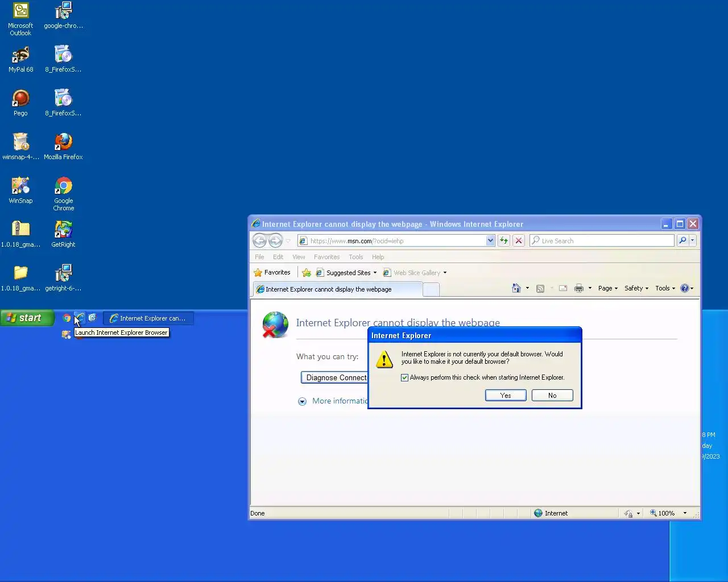728x582 pixels.
Task: Open the recent pages dropdown arrow
Action: 288,241
